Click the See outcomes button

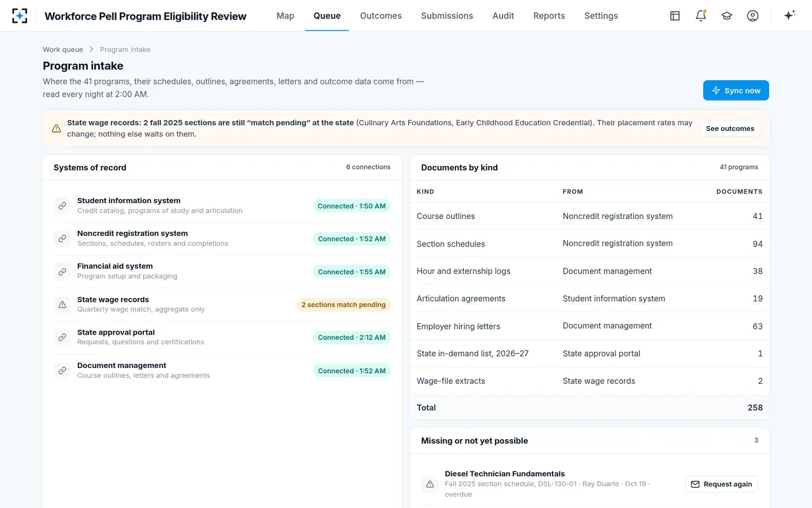tap(730, 129)
